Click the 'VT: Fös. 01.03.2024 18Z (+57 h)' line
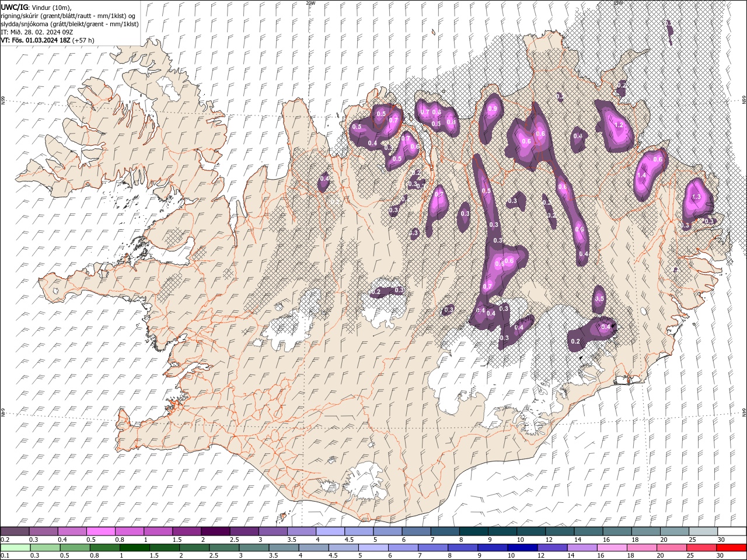Screen dimensions: 747x560 click(x=48, y=40)
